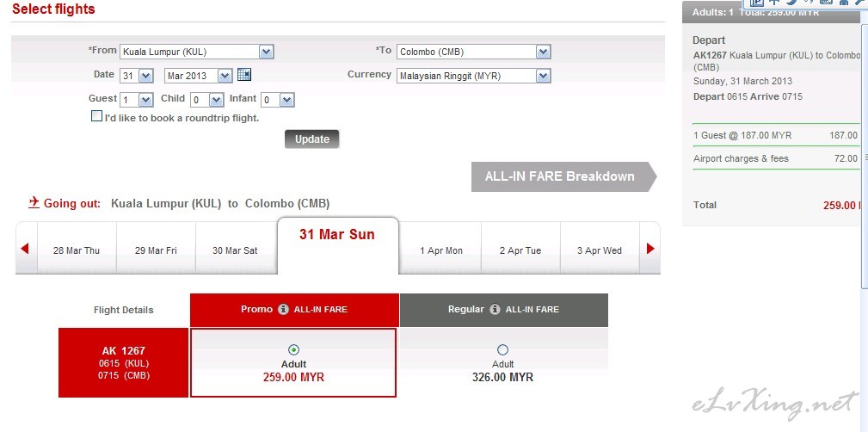Open the Currency dropdown
The width and height of the screenshot is (868, 432).
click(x=474, y=76)
